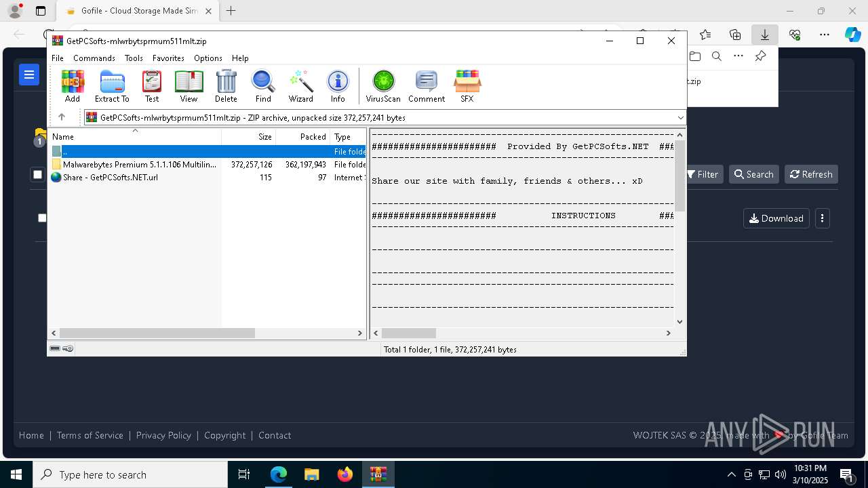Open the Privacy Policy link

click(163, 435)
